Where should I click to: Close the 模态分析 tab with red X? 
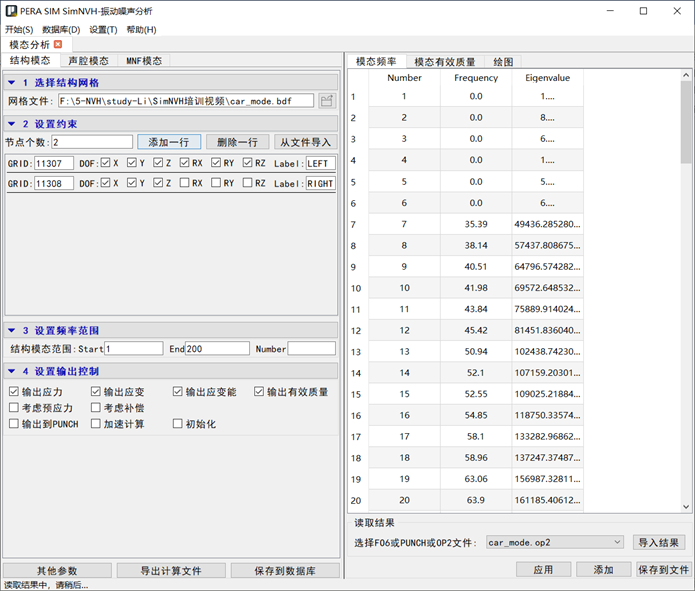coord(58,44)
